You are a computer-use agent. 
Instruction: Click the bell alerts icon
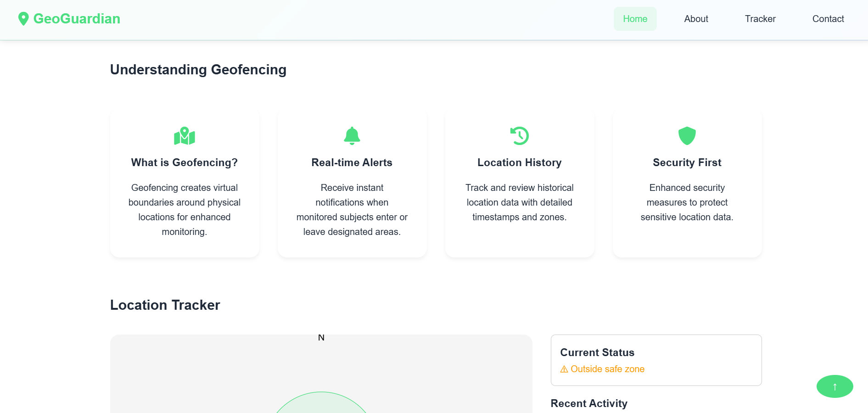click(352, 136)
